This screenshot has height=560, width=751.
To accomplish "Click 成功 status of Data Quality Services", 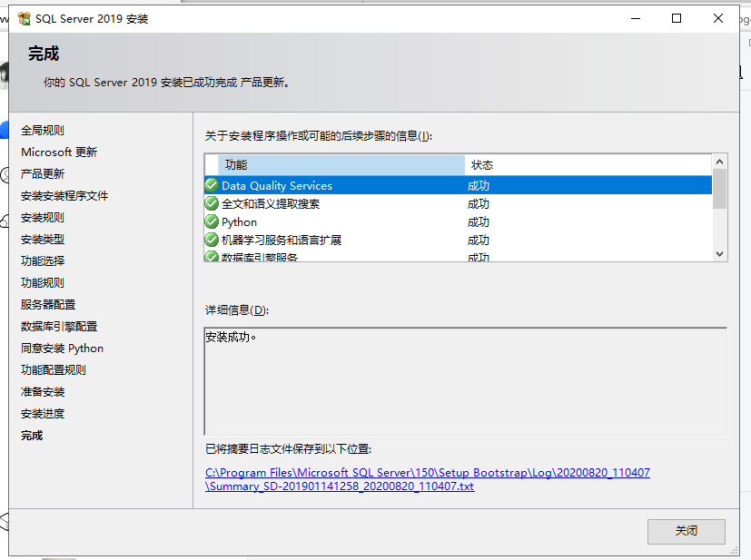I will coord(478,186).
